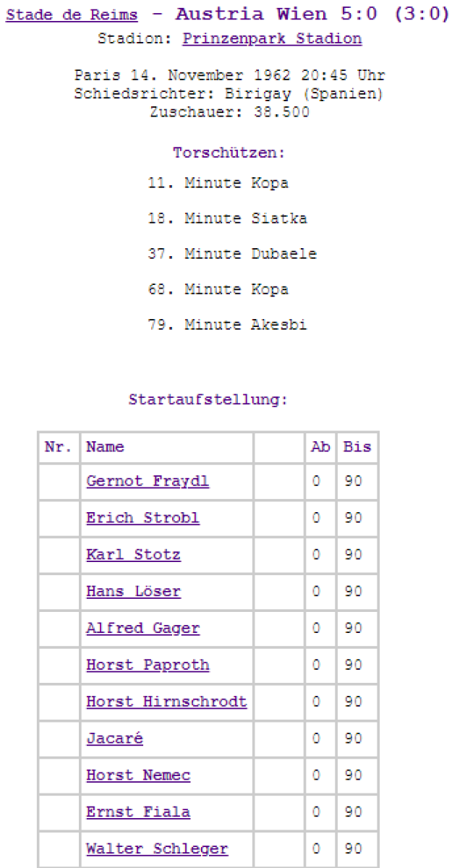Open the Stade de Reims team link
This screenshot has height=868, width=452.
click(72, 16)
